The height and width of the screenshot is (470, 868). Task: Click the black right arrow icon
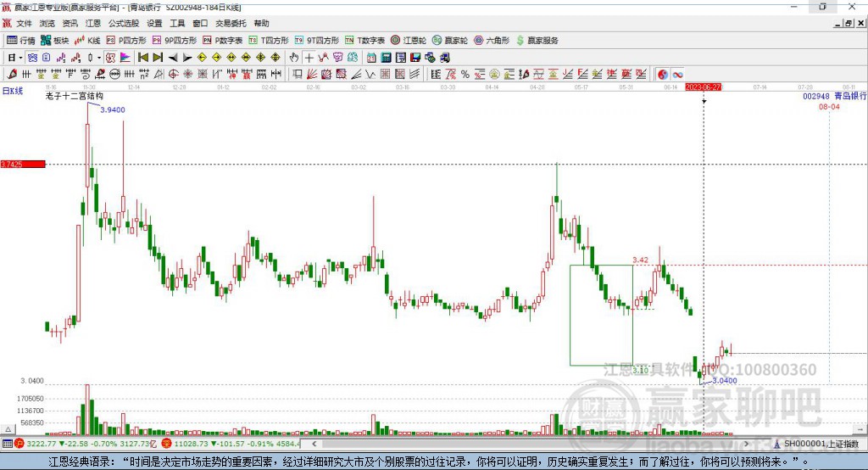pos(187,58)
